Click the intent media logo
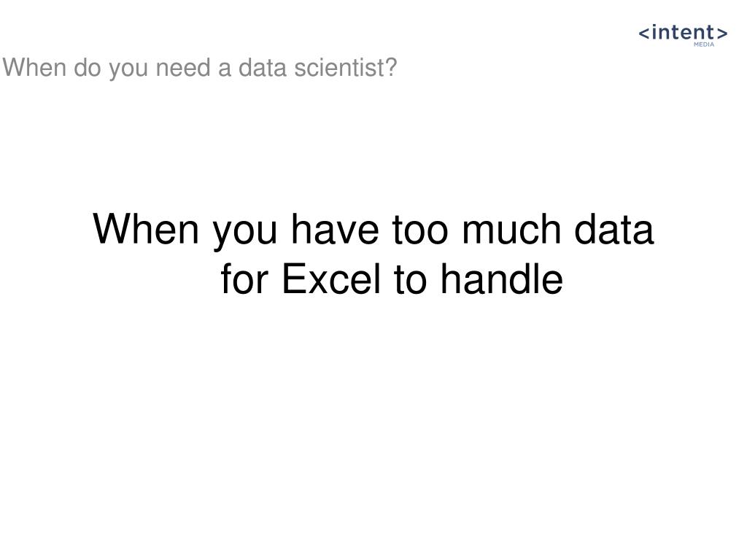 683,34
